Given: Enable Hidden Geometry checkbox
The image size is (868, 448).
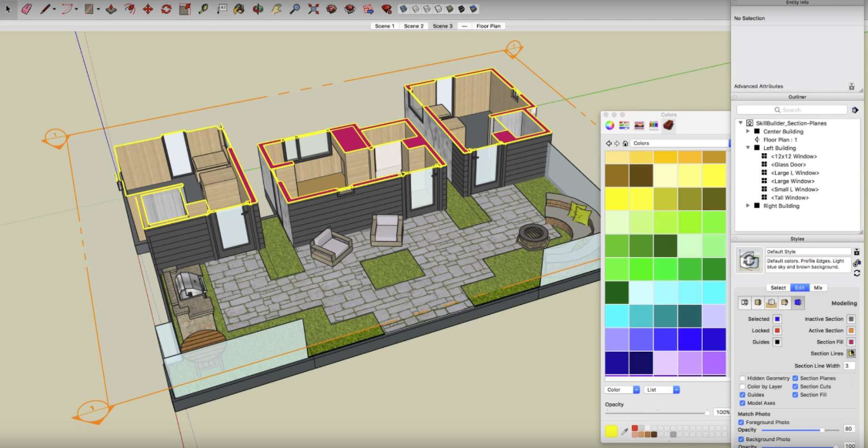Looking at the screenshot, I should 743,378.
